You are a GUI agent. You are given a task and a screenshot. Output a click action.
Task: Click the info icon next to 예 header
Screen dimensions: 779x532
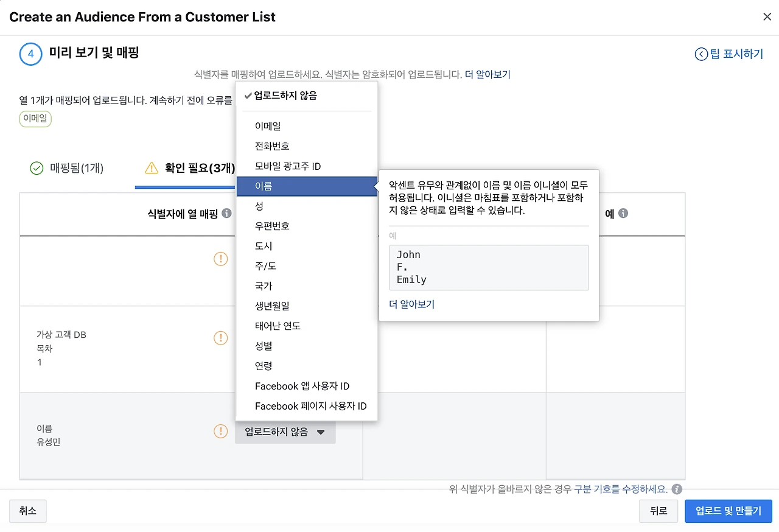623,214
